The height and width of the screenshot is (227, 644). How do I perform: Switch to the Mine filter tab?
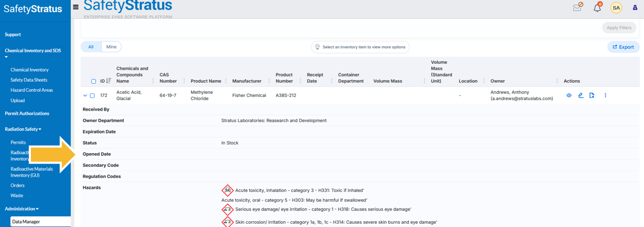[112, 47]
